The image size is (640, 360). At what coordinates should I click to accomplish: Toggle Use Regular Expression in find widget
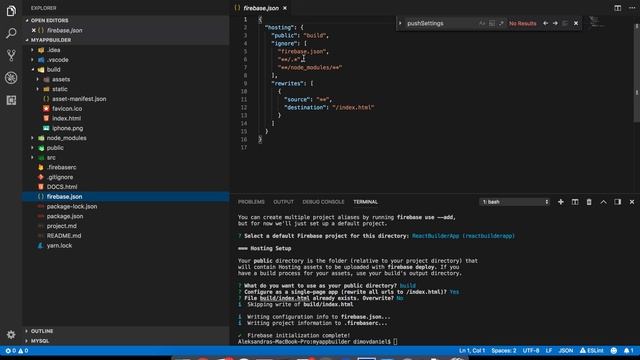click(x=501, y=24)
